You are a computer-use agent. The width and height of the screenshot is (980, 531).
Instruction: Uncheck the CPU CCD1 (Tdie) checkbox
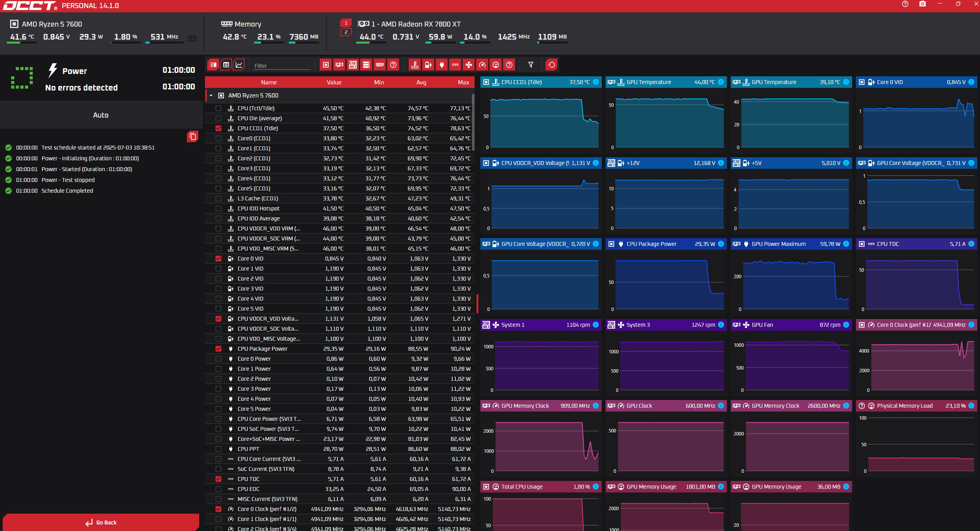coord(218,128)
